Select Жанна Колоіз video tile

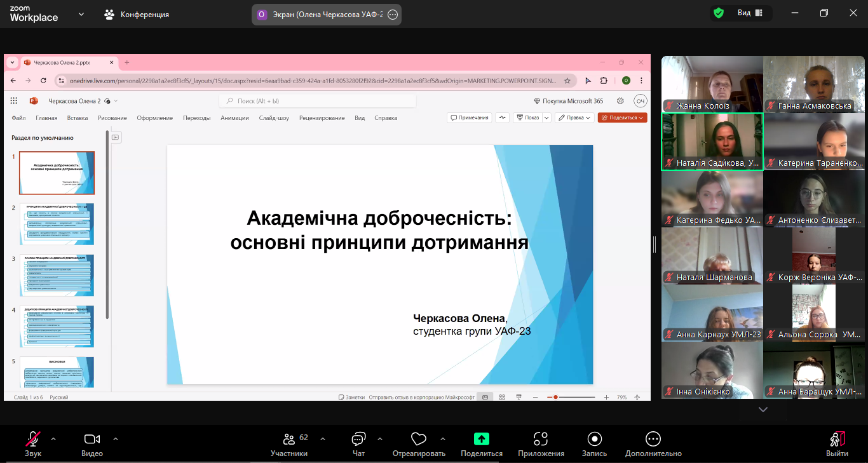pos(712,84)
